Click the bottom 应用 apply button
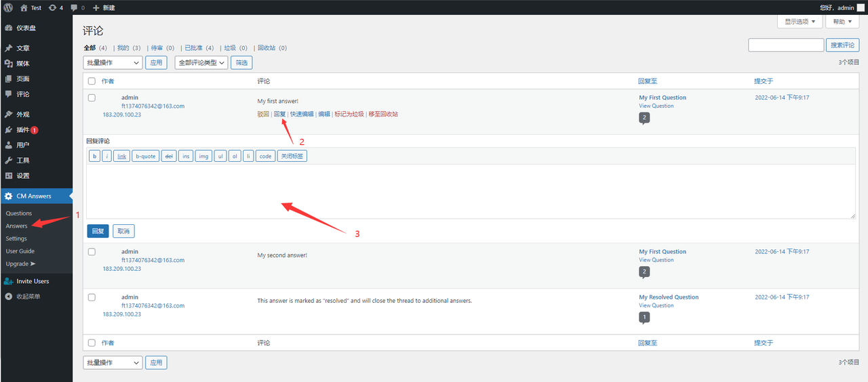868x382 pixels. [x=157, y=362]
